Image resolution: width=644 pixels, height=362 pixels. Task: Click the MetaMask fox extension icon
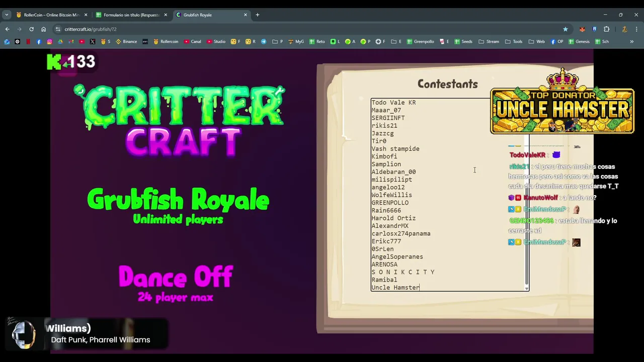582,29
